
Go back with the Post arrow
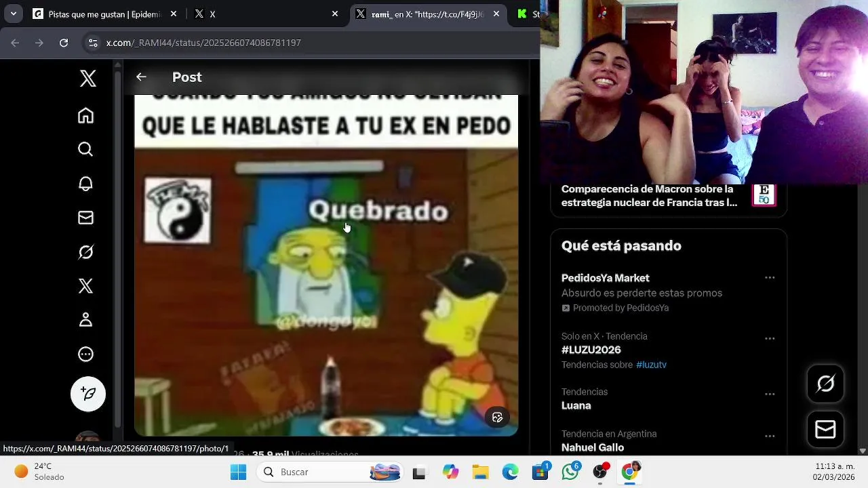point(141,77)
